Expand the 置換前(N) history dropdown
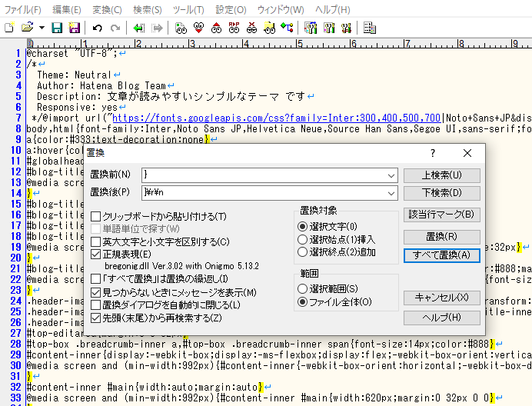The image size is (532, 406). pos(391,175)
